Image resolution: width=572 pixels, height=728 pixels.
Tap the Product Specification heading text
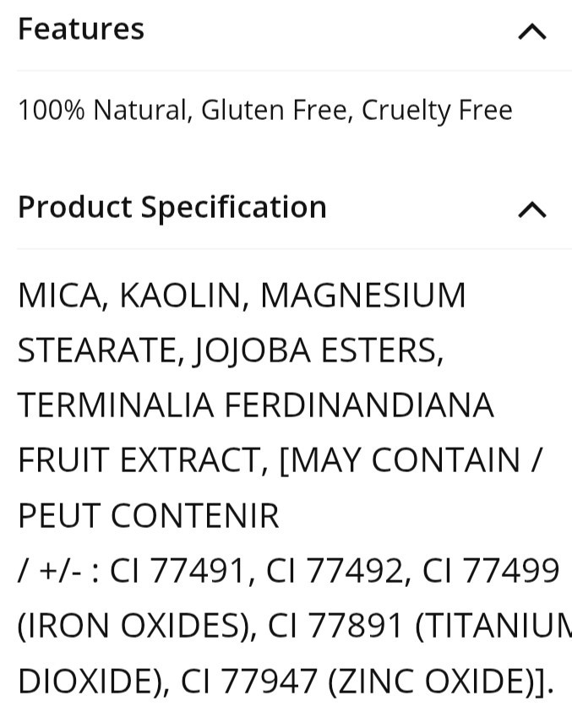pyautogui.click(x=172, y=207)
